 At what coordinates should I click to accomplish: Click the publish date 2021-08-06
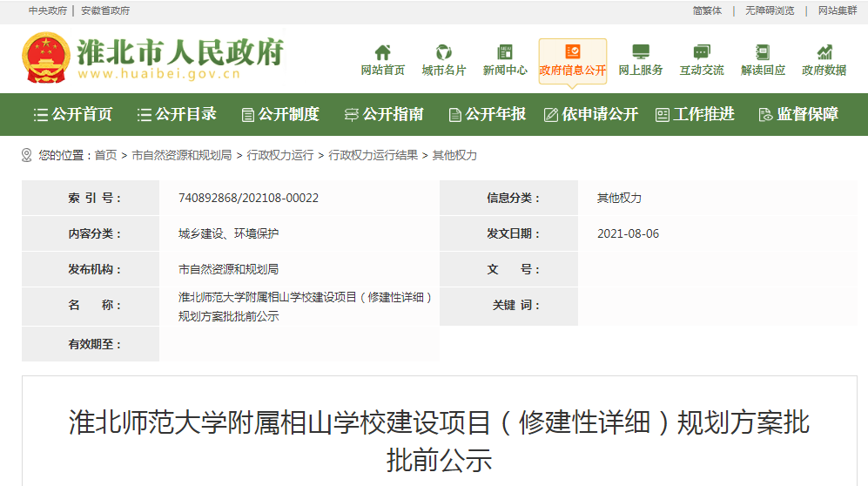[629, 233]
